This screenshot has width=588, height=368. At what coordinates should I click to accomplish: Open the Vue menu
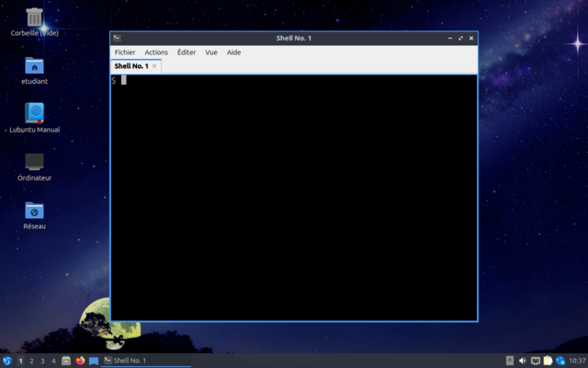click(211, 52)
